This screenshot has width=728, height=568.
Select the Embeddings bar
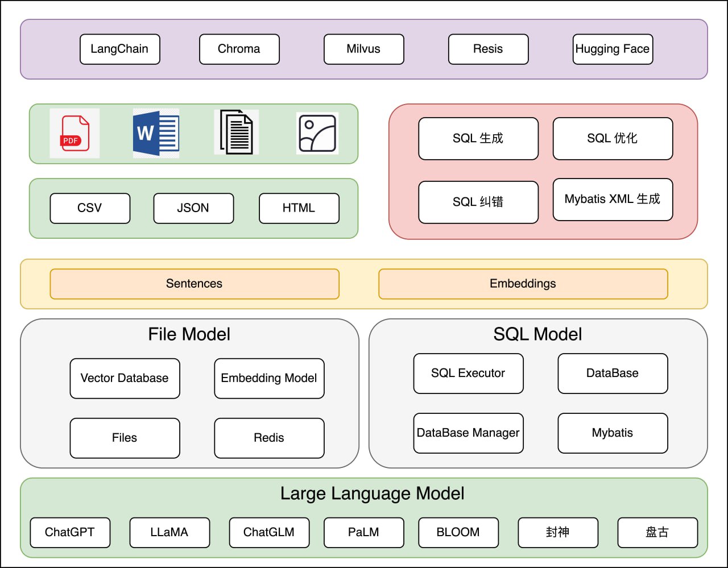click(523, 284)
